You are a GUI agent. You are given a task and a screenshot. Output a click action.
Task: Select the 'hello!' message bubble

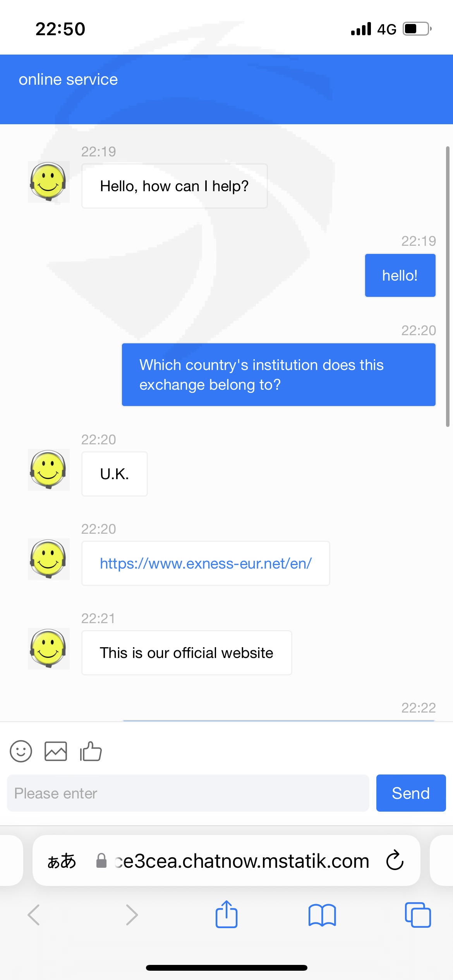400,276
